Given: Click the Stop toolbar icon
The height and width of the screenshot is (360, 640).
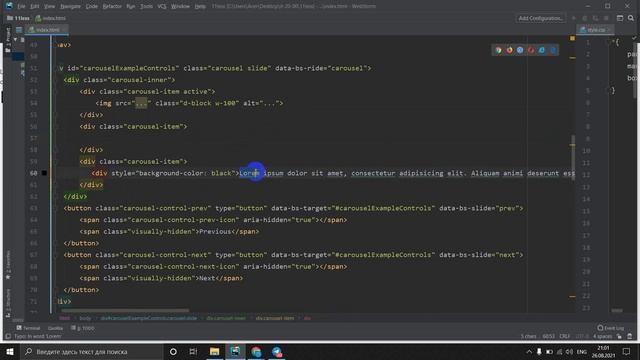Looking at the screenshot, I should click(606, 18).
